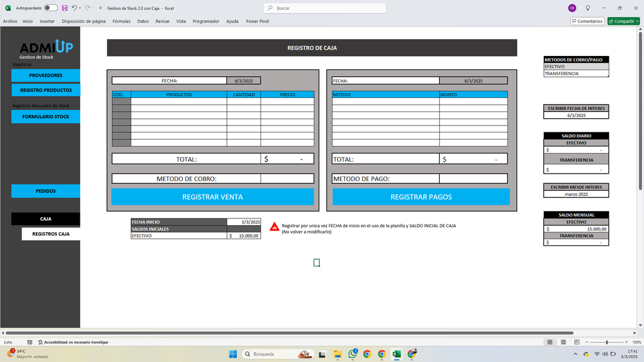Adjust the zoom slider handle
644x362 pixels.
(x=607, y=342)
